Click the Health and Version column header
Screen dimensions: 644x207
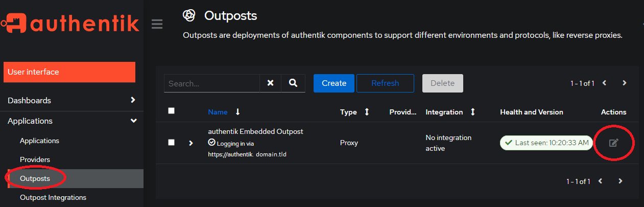pos(532,112)
